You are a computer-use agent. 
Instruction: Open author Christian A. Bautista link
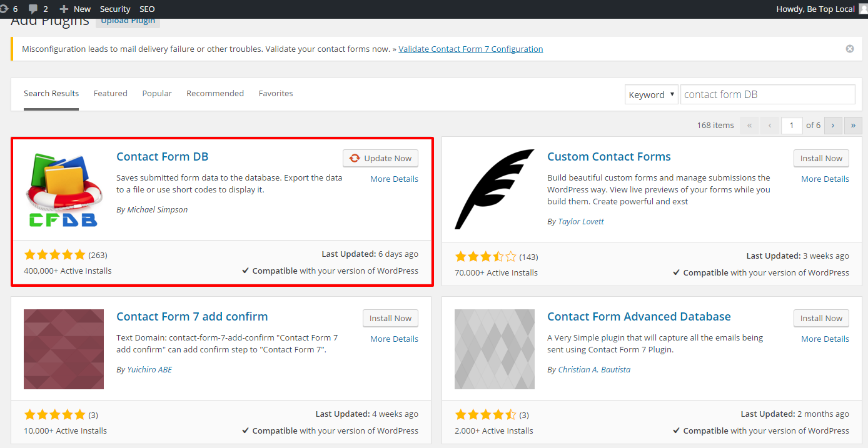click(x=594, y=370)
